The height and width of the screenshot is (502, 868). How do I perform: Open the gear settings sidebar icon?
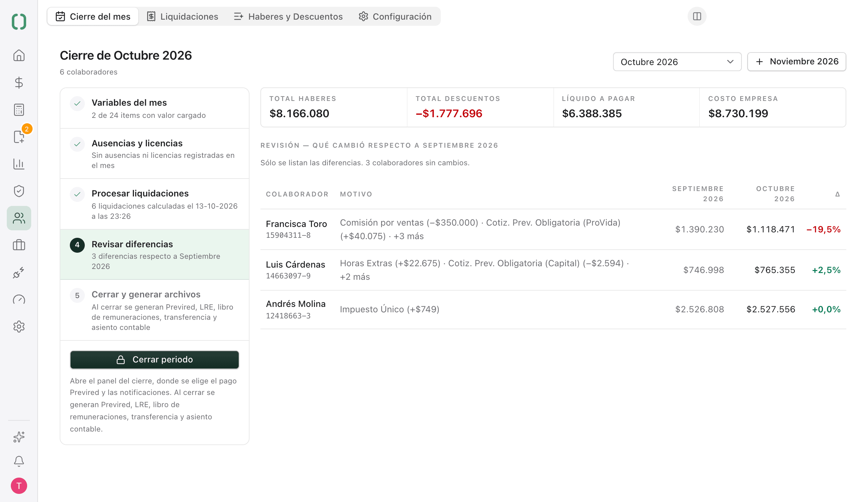point(19,327)
